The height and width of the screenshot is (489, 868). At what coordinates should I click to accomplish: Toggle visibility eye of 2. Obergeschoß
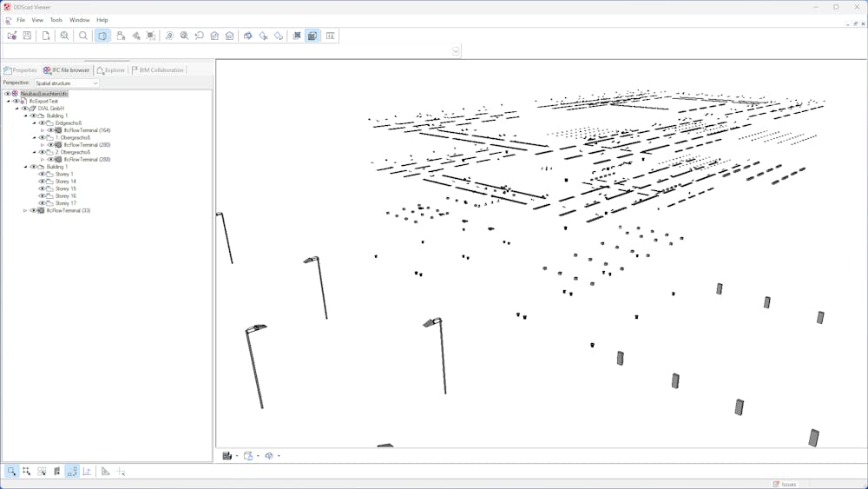(42, 152)
